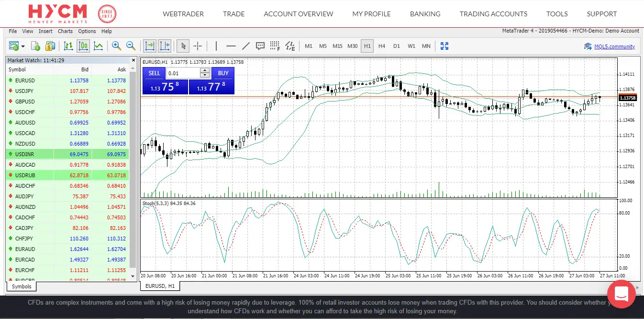Decrease the lot volume with down stepper

[x=205, y=76]
